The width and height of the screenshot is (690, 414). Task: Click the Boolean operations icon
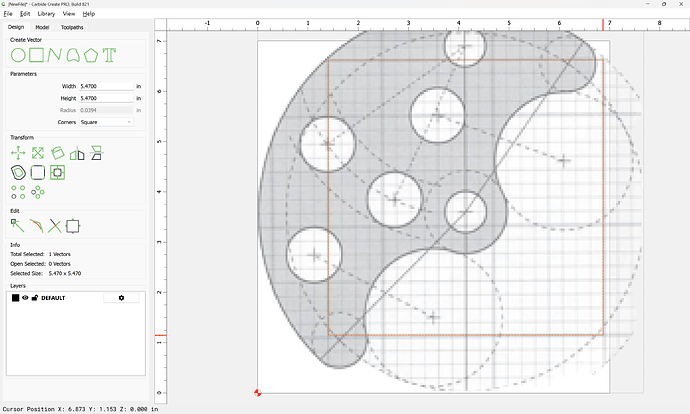tap(57, 172)
